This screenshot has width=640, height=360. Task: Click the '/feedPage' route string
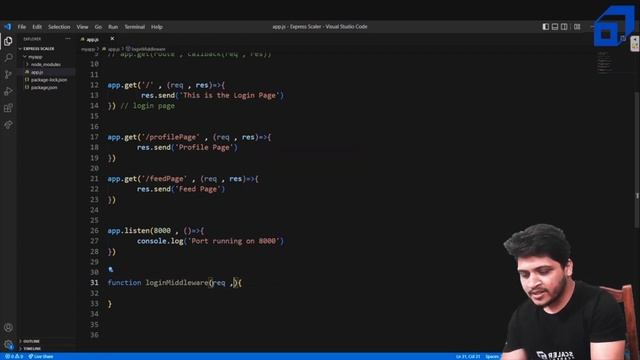tap(164, 179)
